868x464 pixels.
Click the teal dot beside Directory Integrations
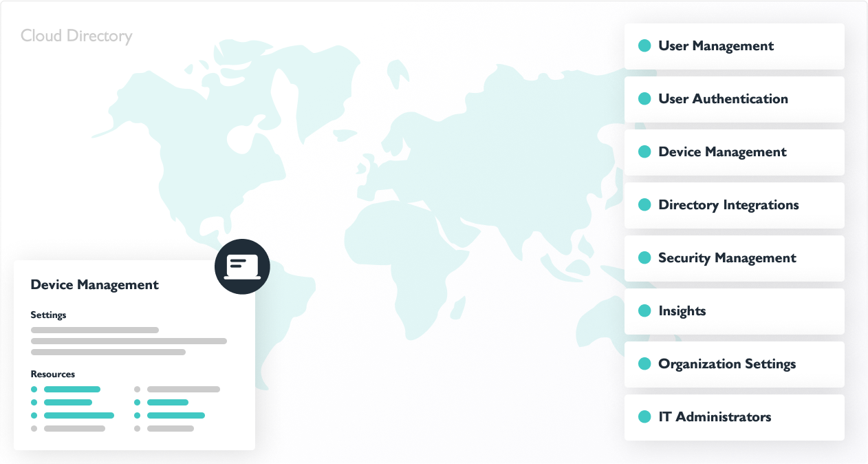644,205
